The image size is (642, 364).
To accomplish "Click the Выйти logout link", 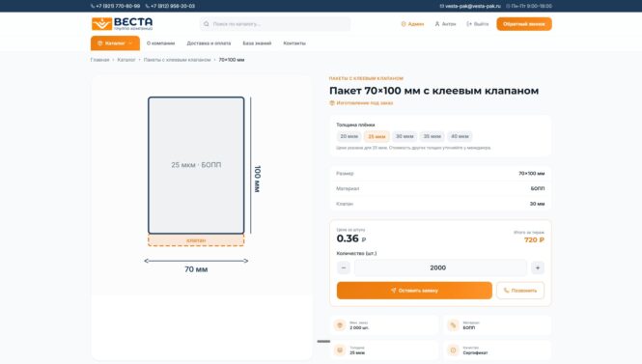I will (478, 24).
